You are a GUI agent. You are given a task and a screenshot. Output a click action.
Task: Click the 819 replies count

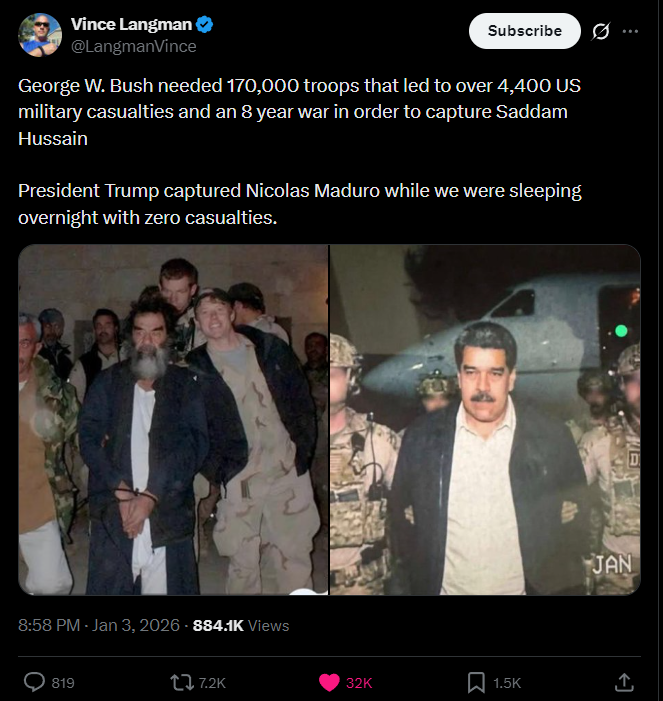[x=63, y=683]
